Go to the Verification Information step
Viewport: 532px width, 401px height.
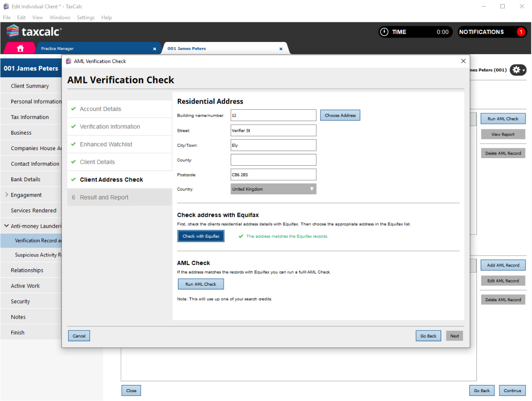click(120, 127)
